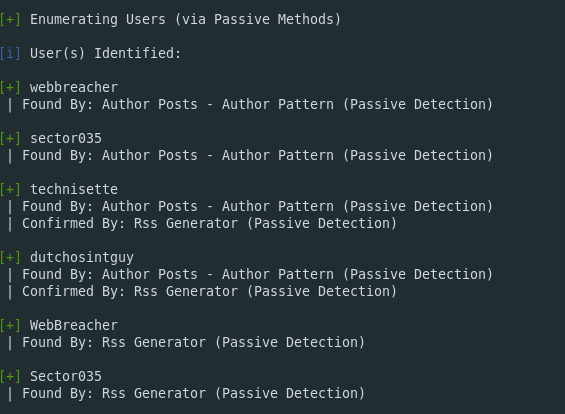Click the sector035 lowercase username
The width and height of the screenshot is (565, 414).
pyautogui.click(x=66, y=139)
